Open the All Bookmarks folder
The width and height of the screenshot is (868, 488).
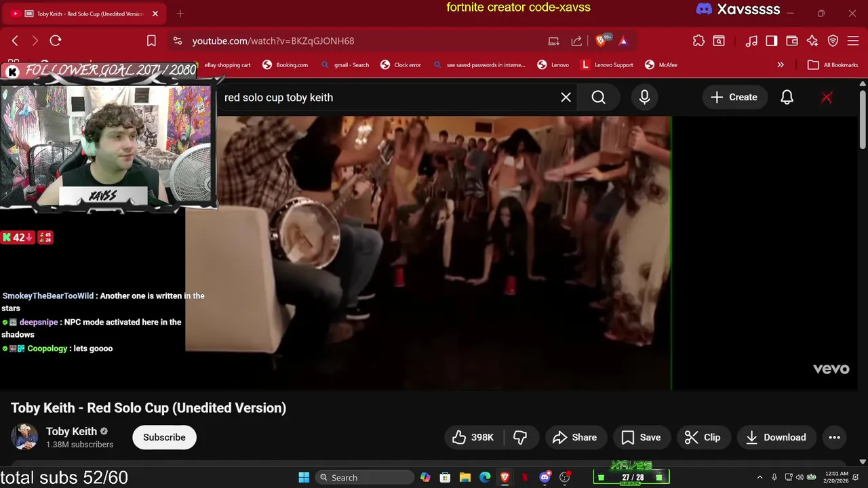pos(833,65)
